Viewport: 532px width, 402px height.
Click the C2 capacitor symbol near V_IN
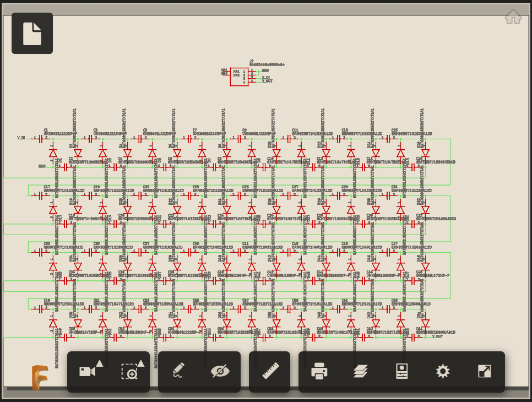coord(41,139)
